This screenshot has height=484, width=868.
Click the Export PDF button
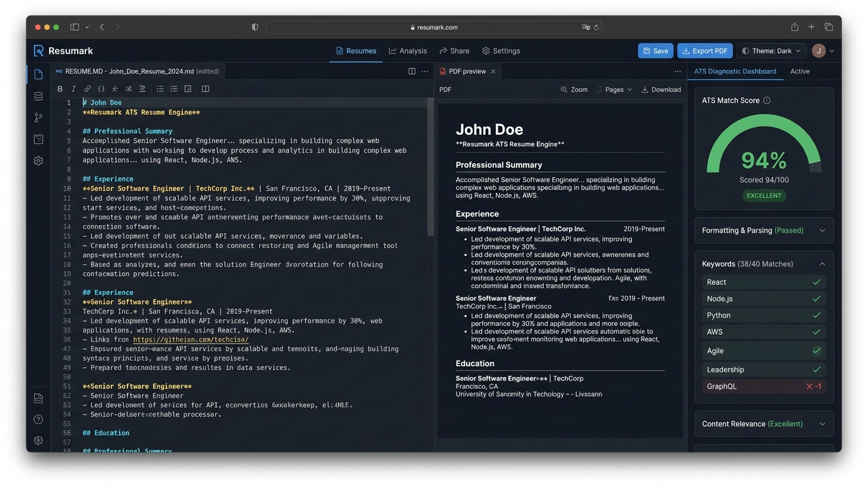[x=705, y=51]
